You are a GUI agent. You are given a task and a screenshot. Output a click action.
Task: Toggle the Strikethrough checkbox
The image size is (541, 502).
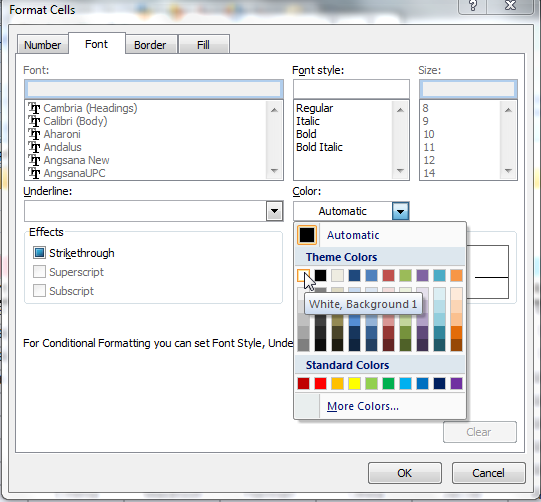39,253
